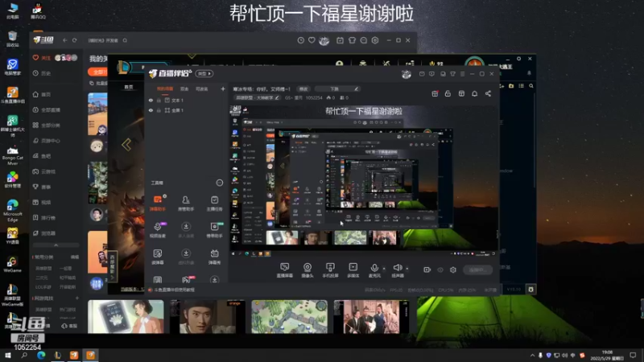The image size is (644, 362).
Task: Add 手机投屏 phone screen source
Action: point(330,270)
